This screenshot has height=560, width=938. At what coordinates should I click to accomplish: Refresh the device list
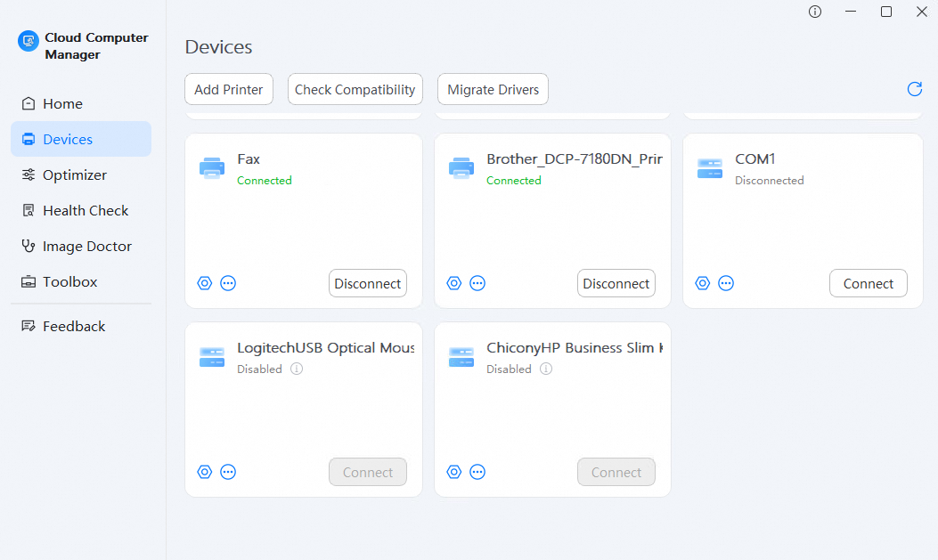[x=914, y=89]
